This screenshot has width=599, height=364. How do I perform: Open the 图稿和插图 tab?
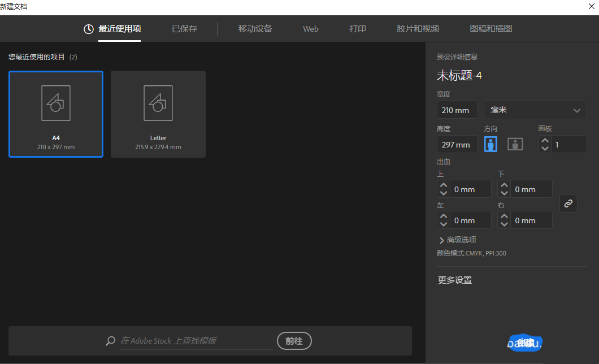pyautogui.click(x=491, y=29)
